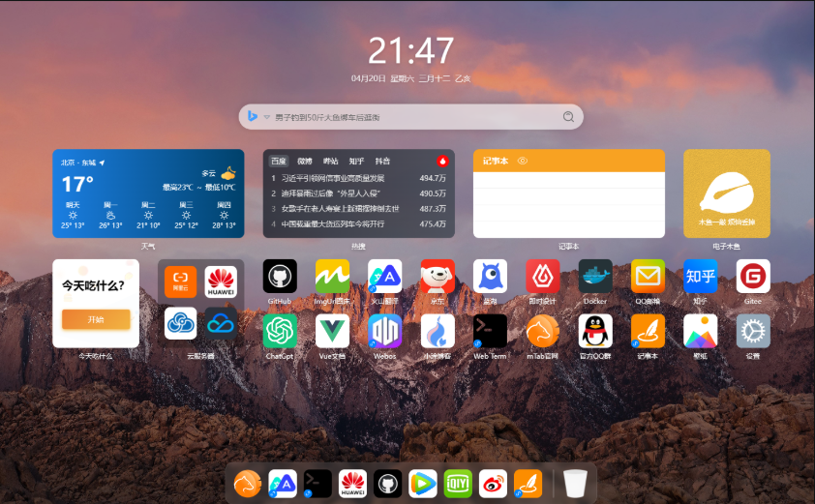Select the 知乎 tab in hot search widget
Screen dimensions: 815x504
[x=356, y=162]
